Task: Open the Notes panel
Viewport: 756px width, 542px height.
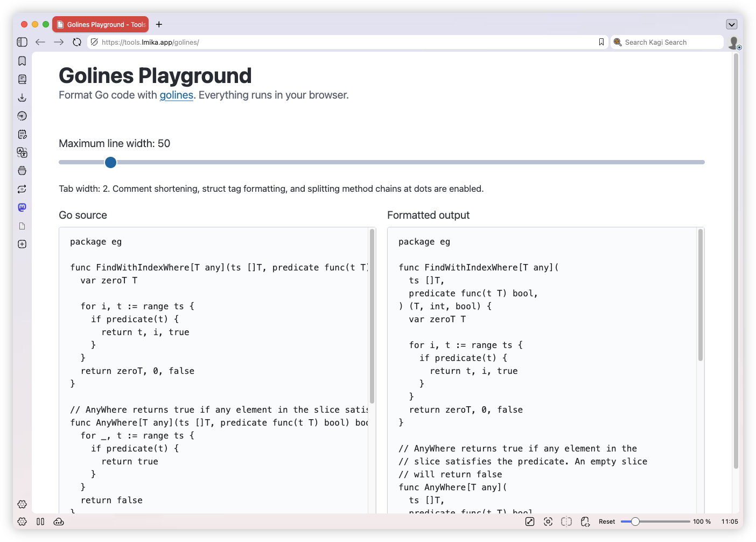Action: pyautogui.click(x=22, y=134)
